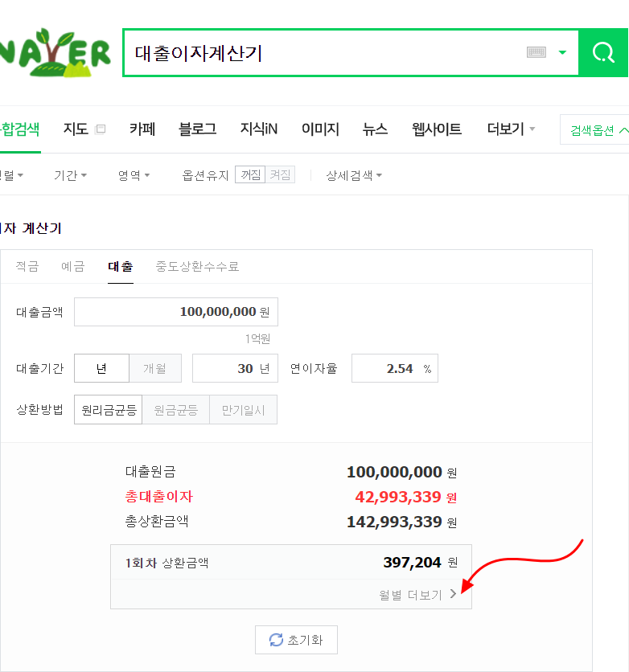
Task: Click the loan period field showing 30
Action: 235,368
